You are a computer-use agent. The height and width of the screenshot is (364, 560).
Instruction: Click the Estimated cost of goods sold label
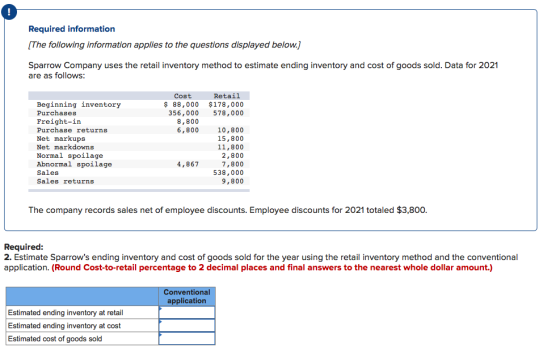55,339
